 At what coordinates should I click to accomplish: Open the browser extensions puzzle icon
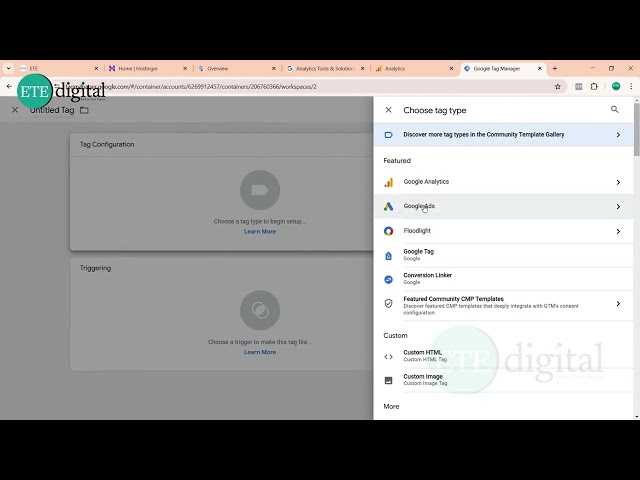[594, 87]
